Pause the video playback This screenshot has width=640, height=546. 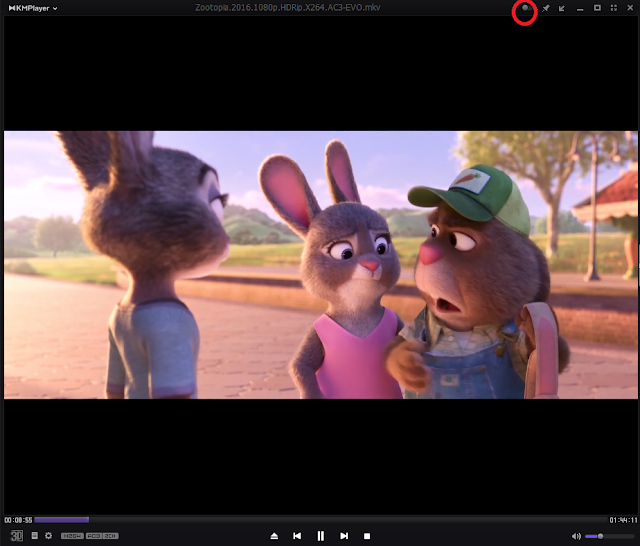click(321, 536)
